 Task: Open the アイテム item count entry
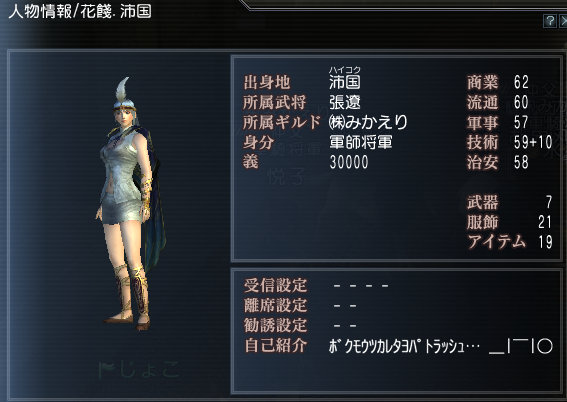(x=510, y=242)
